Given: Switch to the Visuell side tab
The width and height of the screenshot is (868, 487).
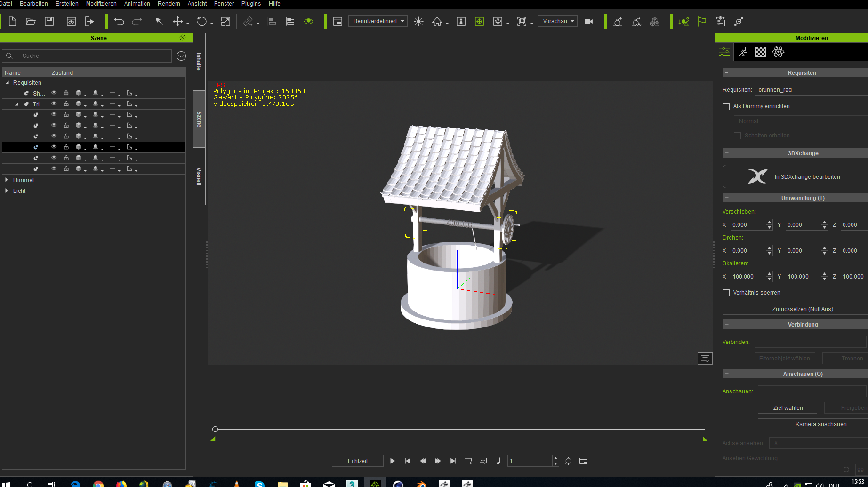Looking at the screenshot, I should click(x=199, y=176).
